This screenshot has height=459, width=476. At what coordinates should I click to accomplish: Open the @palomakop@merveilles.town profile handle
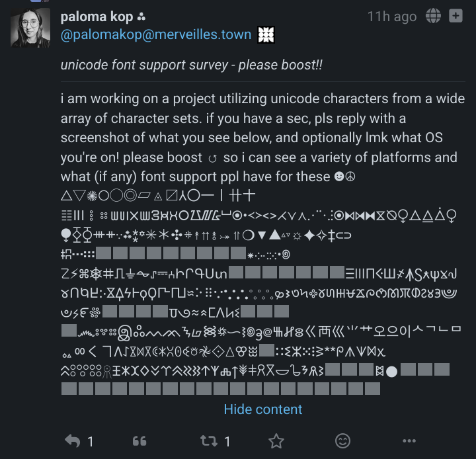[x=156, y=35]
